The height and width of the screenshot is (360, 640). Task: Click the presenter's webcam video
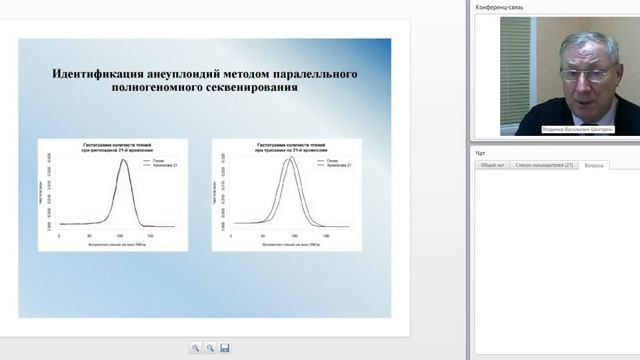tap(570, 76)
